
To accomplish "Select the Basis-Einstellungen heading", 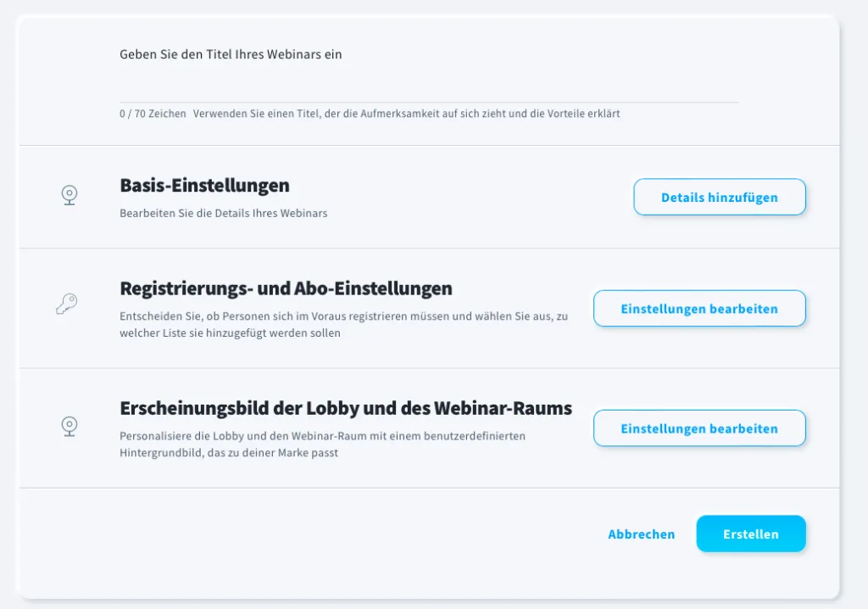I will 205,186.
